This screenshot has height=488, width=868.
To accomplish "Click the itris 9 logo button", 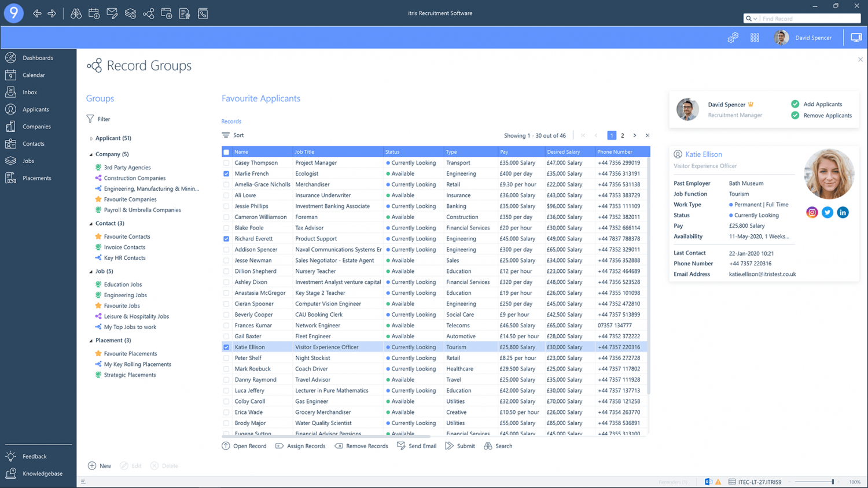I will tap(14, 13).
